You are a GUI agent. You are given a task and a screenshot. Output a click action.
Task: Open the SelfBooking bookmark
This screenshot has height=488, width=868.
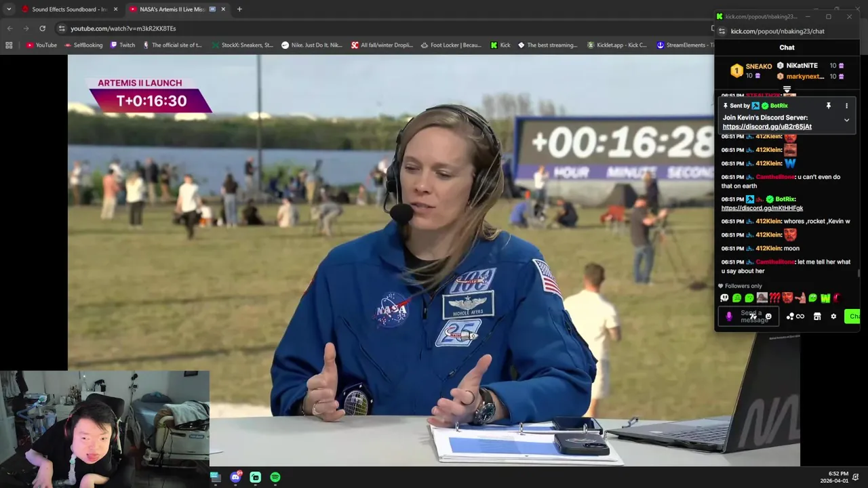tap(83, 45)
